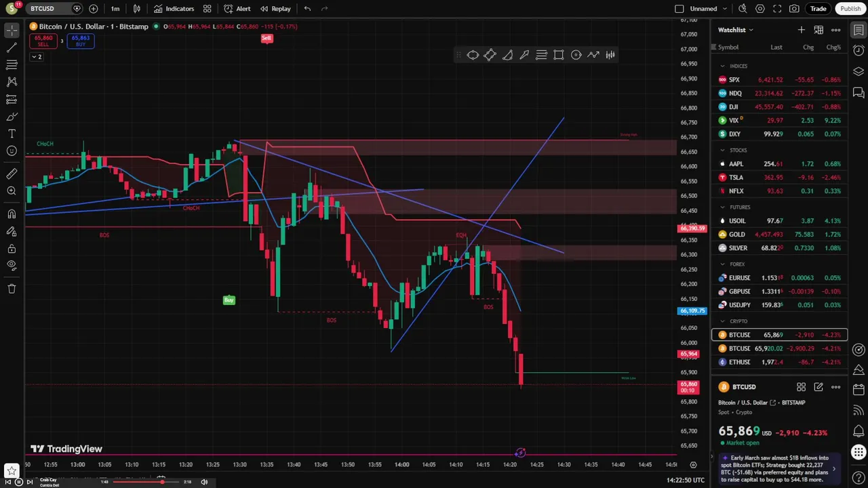The width and height of the screenshot is (868, 488).
Task: Open the chart type candles selector
Action: pyautogui.click(x=137, y=9)
